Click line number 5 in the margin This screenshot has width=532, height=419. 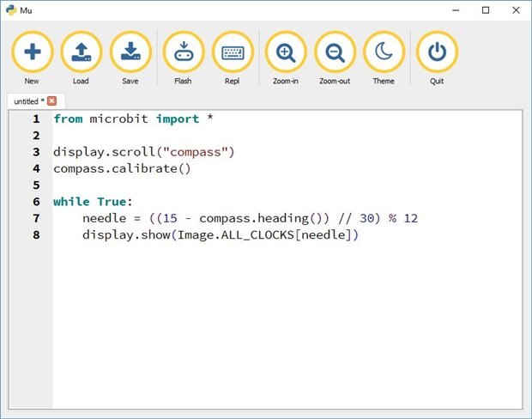[36, 185]
